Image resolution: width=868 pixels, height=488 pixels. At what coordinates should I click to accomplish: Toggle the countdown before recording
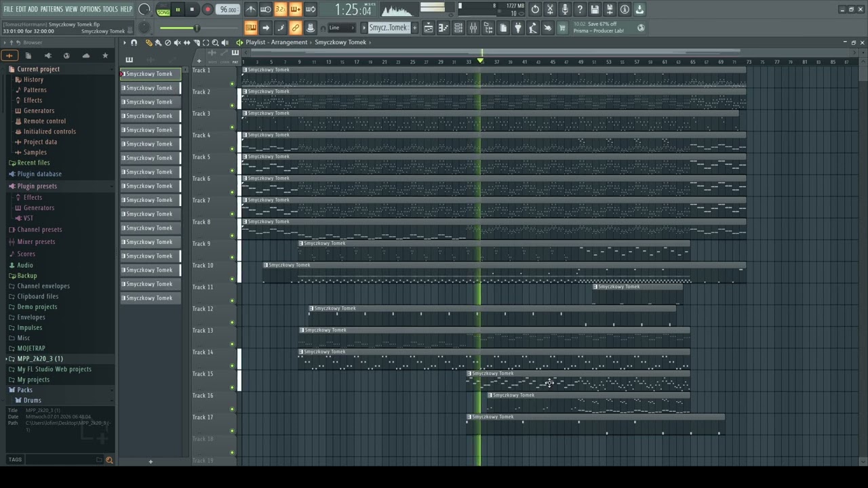click(281, 9)
